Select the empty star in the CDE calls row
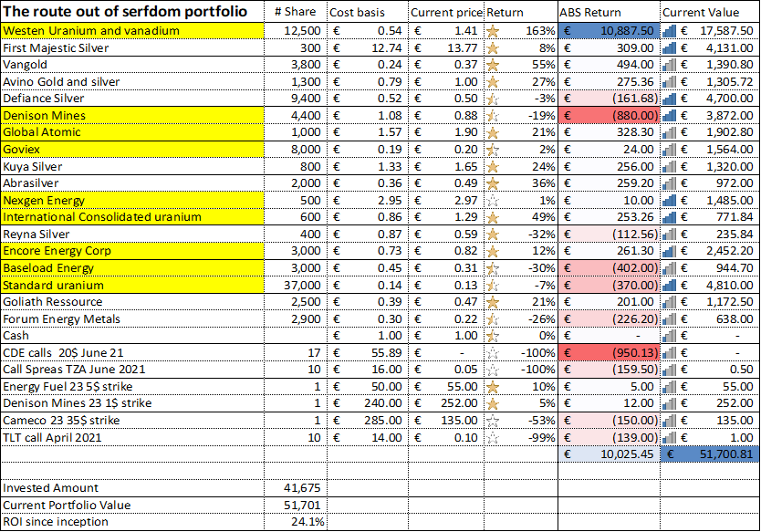 point(493,353)
